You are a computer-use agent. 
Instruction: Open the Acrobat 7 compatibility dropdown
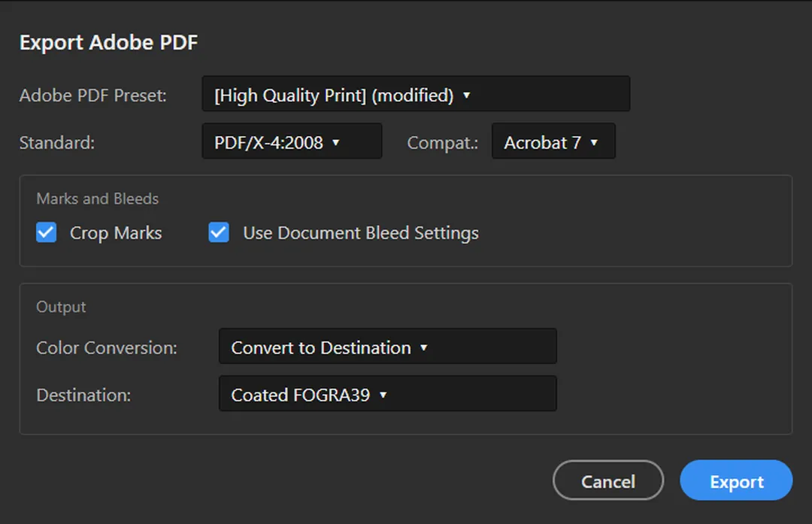point(553,141)
